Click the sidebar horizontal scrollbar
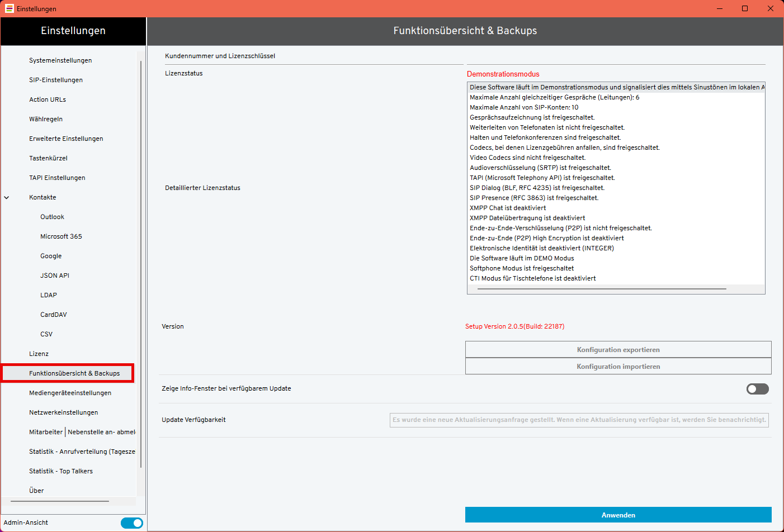 [56, 501]
